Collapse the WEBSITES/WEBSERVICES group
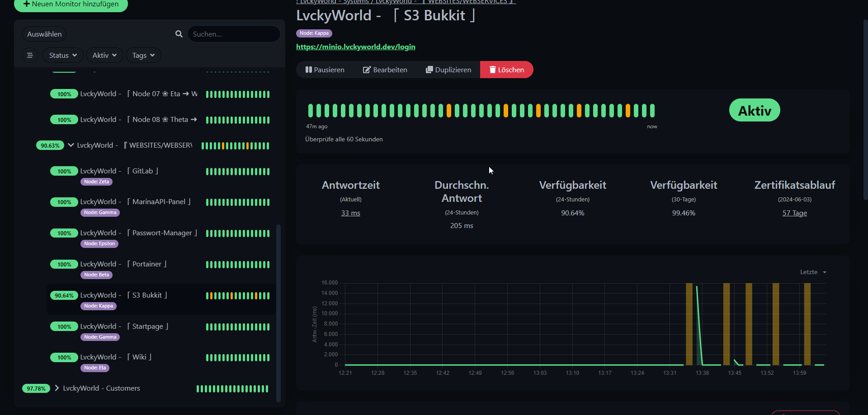This screenshot has width=868, height=415. [71, 145]
